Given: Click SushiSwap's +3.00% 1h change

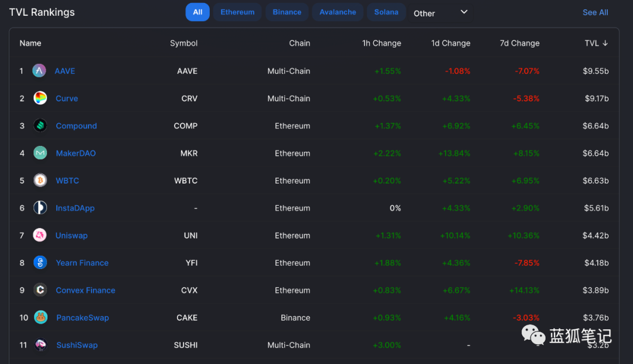Looking at the screenshot, I should click(x=387, y=345).
